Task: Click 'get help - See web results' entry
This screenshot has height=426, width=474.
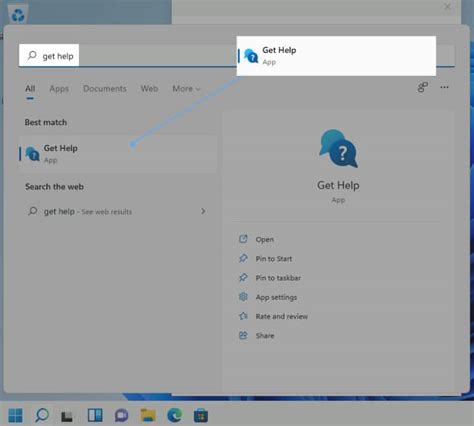Action: tap(88, 211)
